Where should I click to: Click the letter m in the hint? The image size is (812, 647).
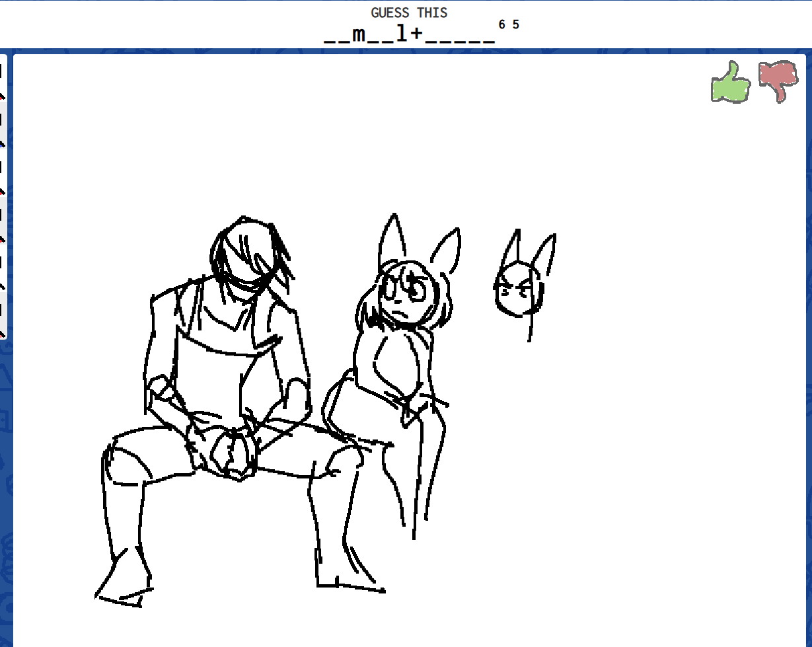(359, 34)
